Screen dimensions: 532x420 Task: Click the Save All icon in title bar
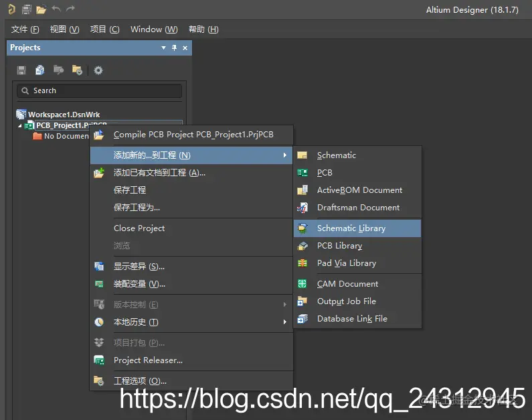pyautogui.click(x=27, y=9)
